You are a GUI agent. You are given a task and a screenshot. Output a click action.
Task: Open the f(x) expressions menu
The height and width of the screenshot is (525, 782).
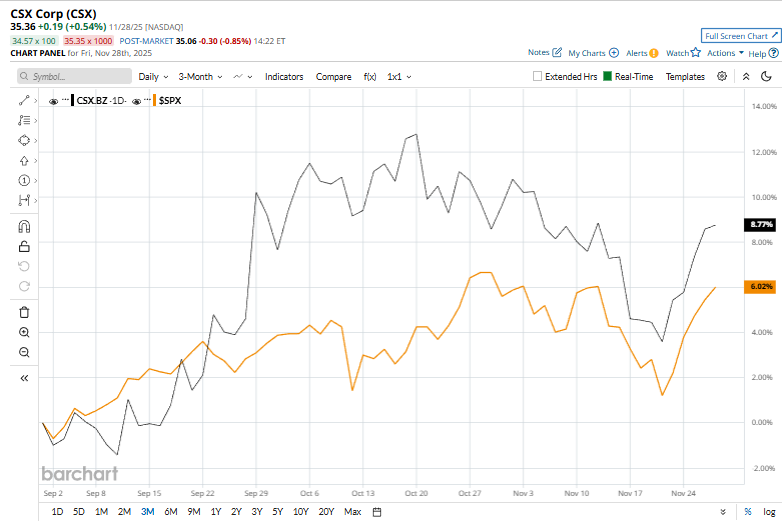point(370,77)
